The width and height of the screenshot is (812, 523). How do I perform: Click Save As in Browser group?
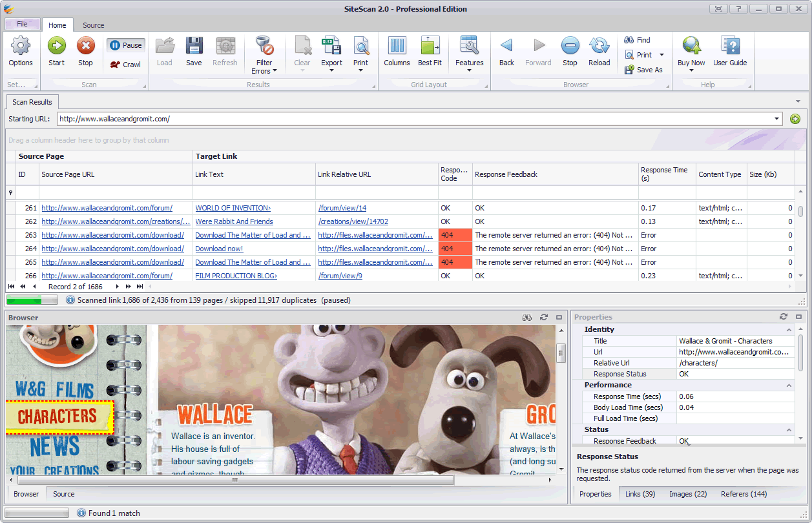(643, 70)
